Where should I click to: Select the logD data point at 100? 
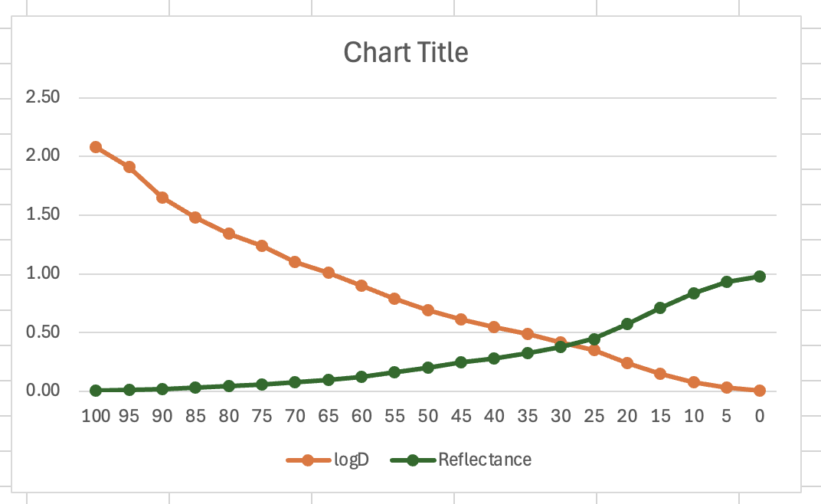click(x=96, y=147)
